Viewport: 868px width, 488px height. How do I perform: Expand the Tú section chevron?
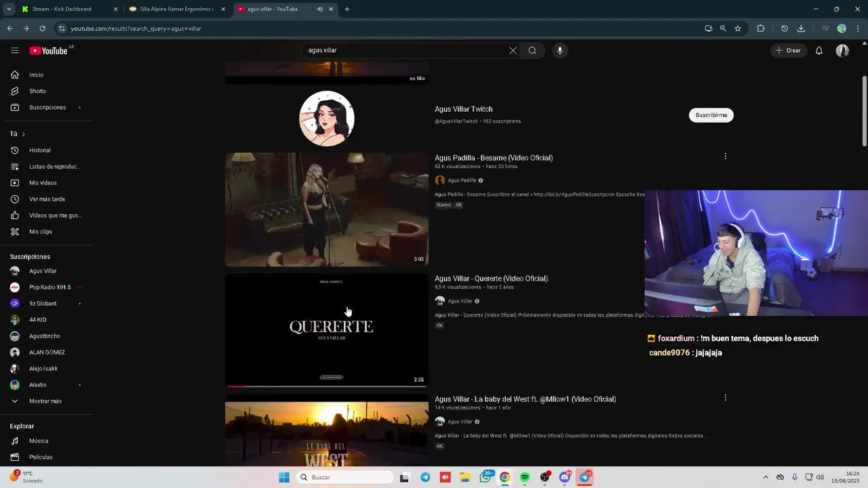pyautogui.click(x=23, y=134)
